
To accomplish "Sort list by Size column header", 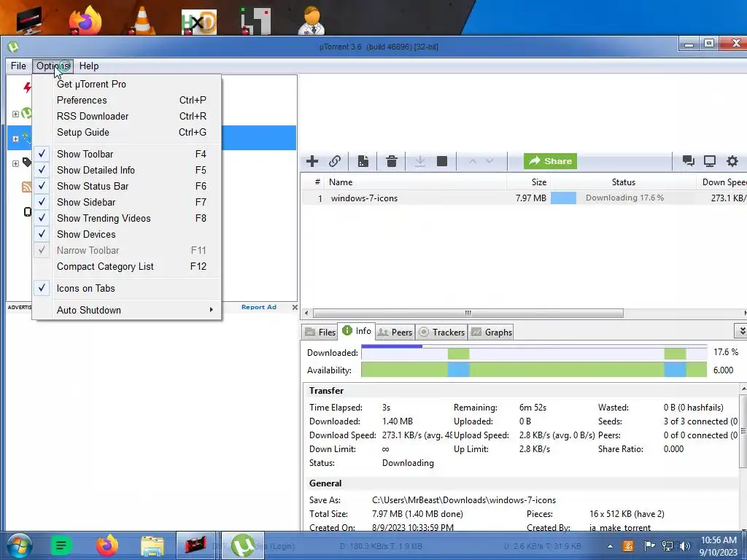I will click(528, 182).
